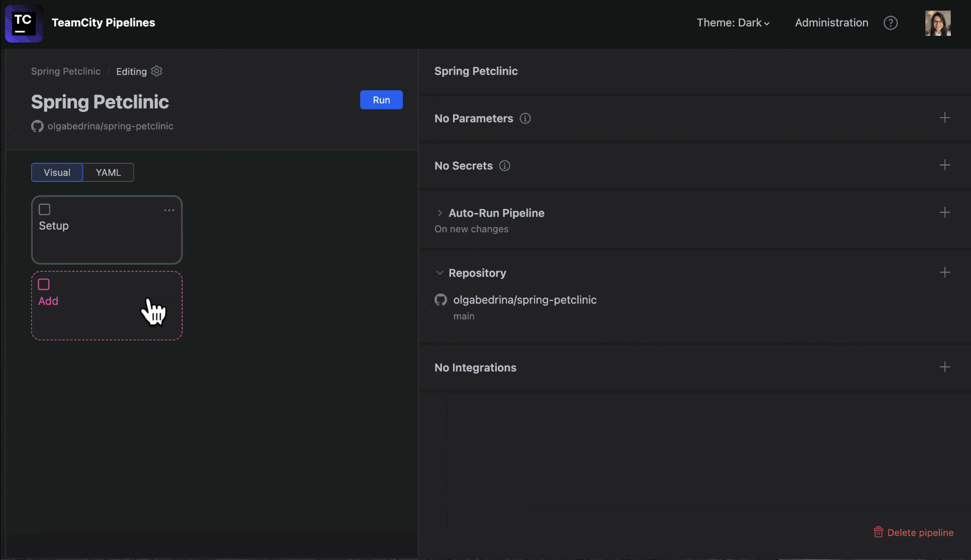
Task: Collapse the Repository section chevron
Action: click(440, 273)
